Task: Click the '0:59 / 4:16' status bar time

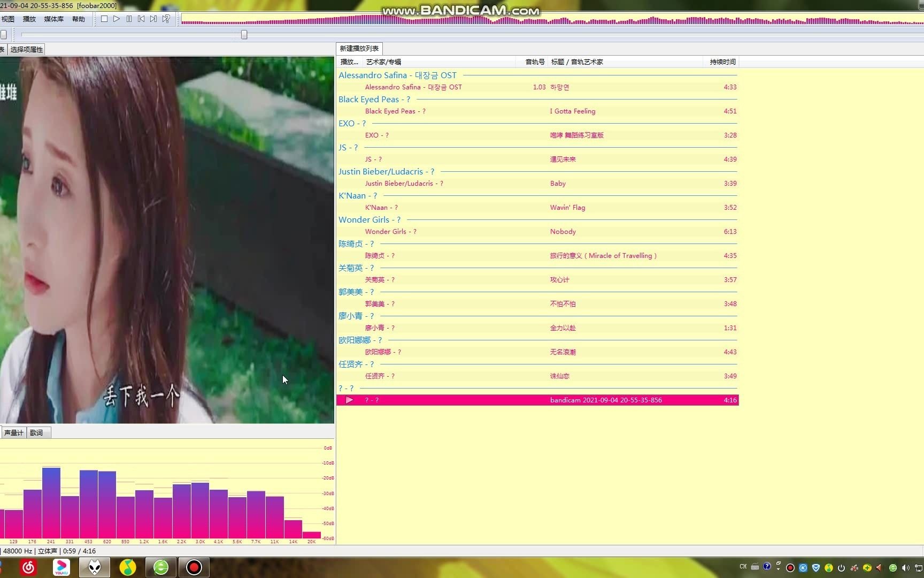Action: point(79,551)
